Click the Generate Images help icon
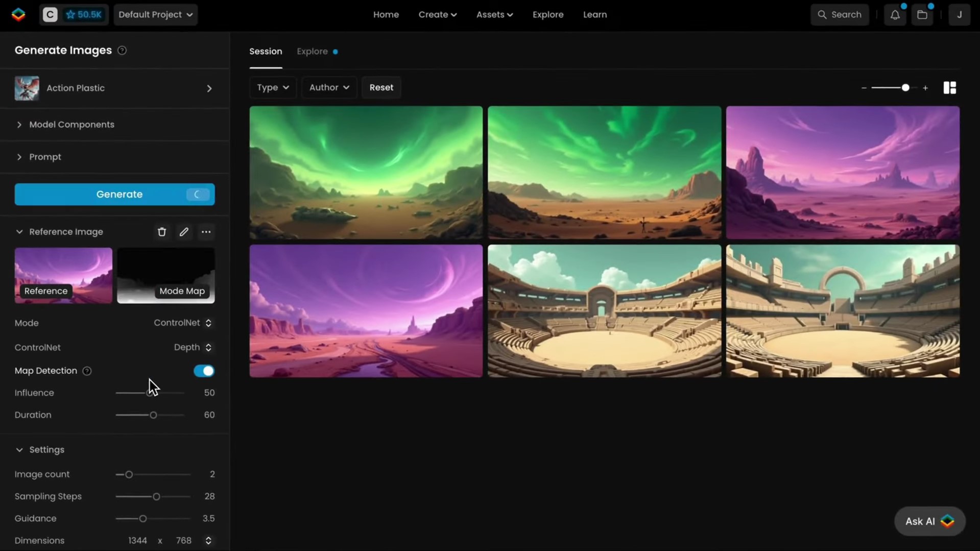980x551 pixels. pos(122,50)
